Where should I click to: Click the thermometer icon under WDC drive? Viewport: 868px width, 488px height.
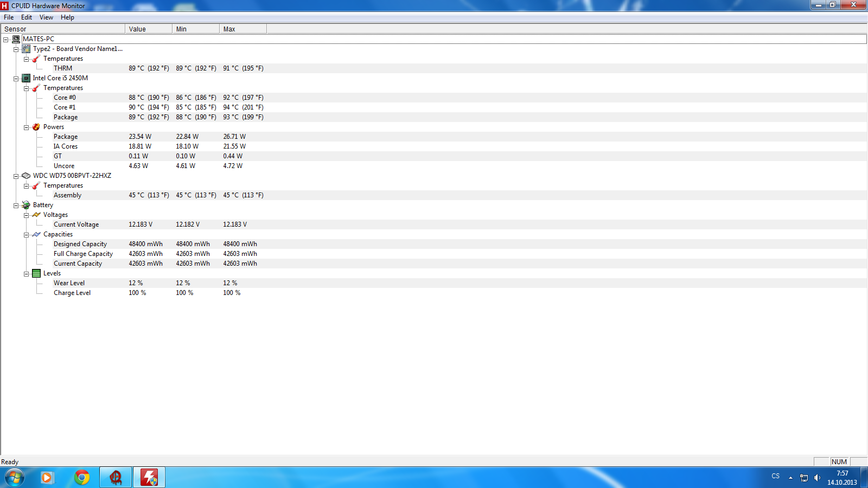pyautogui.click(x=36, y=185)
